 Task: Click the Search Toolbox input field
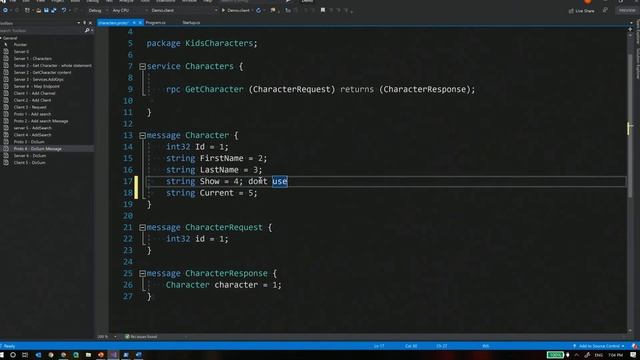click(x=42, y=30)
